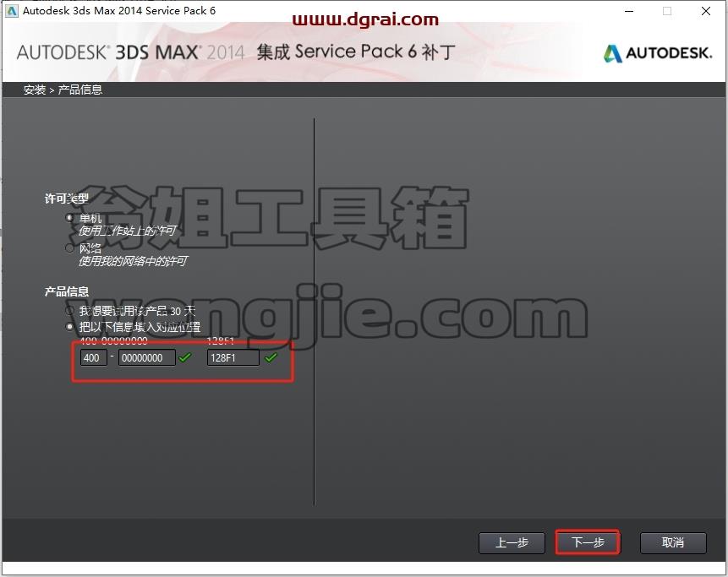
Task: Click the breadcrumb text 安装 > 产品信息
Action: coord(63,90)
